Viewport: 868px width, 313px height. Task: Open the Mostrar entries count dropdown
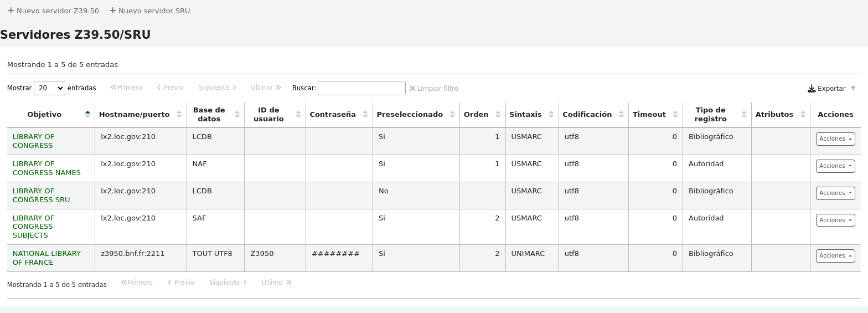point(49,88)
